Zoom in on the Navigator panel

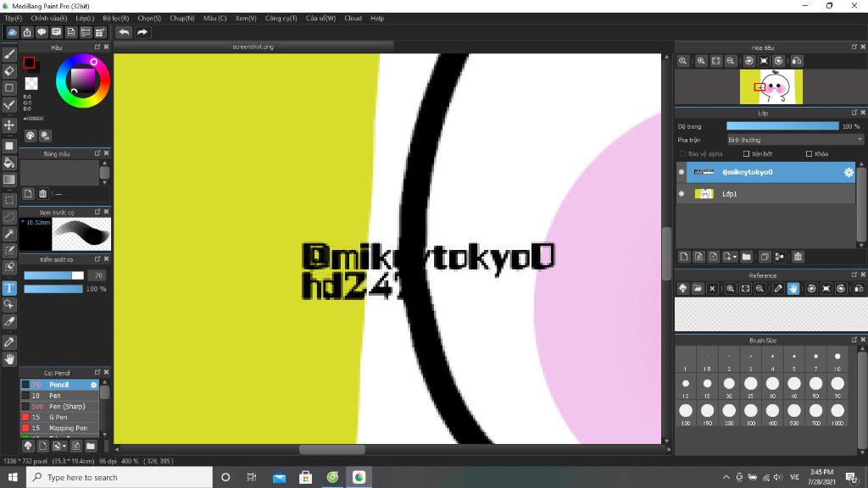pyautogui.click(x=701, y=61)
